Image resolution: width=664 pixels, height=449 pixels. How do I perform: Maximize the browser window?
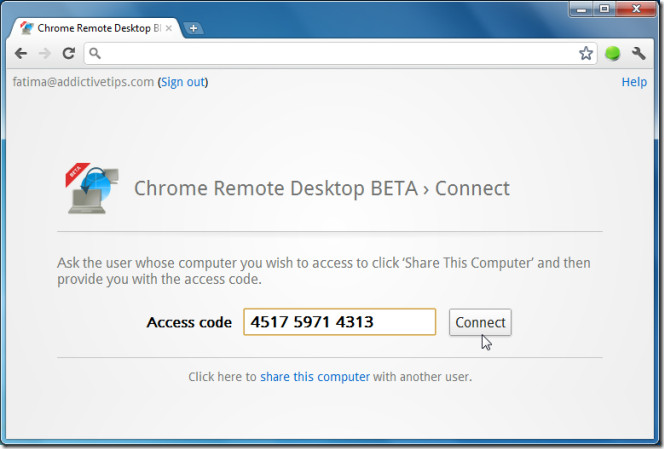click(x=605, y=9)
